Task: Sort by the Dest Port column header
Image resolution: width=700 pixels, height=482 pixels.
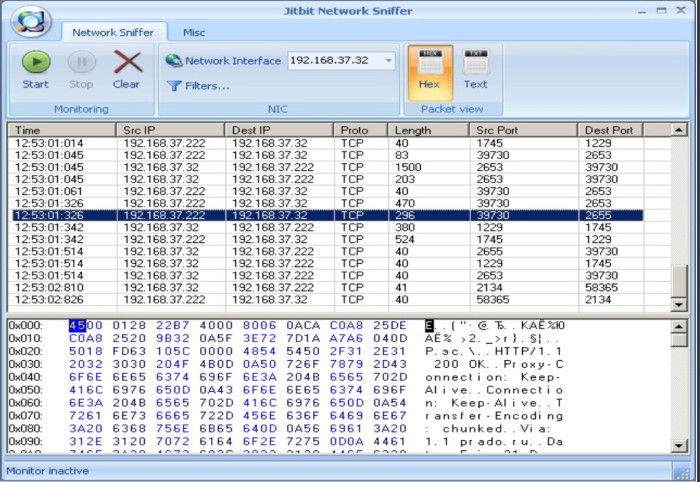Action: [610, 130]
